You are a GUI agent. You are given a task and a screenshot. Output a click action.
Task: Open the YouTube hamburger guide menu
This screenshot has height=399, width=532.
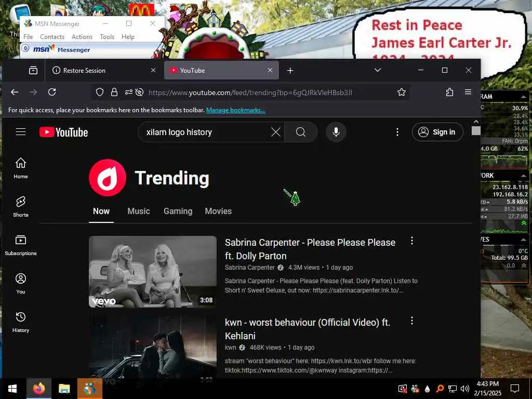pyautogui.click(x=21, y=131)
